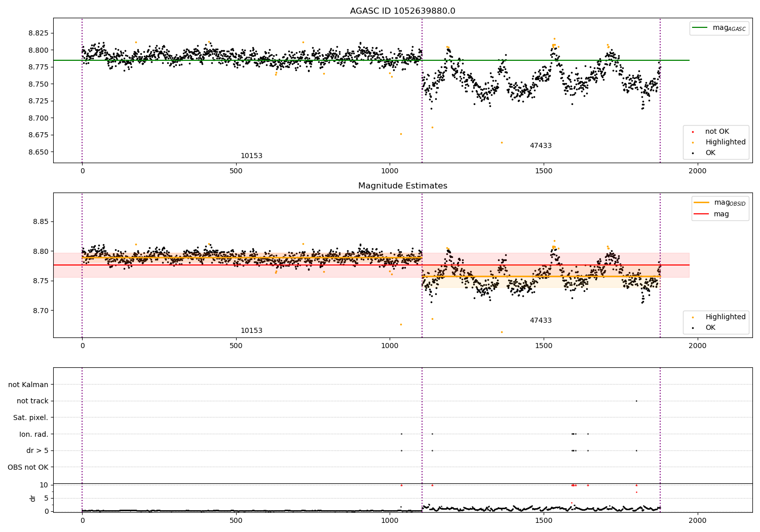760x532 pixels.
Task: Click the "8.650" y-axis tick label
Action: [38, 152]
